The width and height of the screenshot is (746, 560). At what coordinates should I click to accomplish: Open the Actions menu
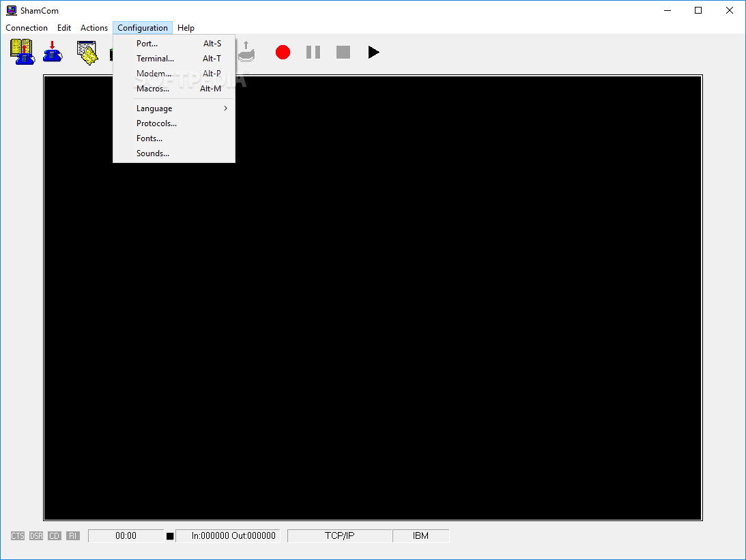coord(94,27)
